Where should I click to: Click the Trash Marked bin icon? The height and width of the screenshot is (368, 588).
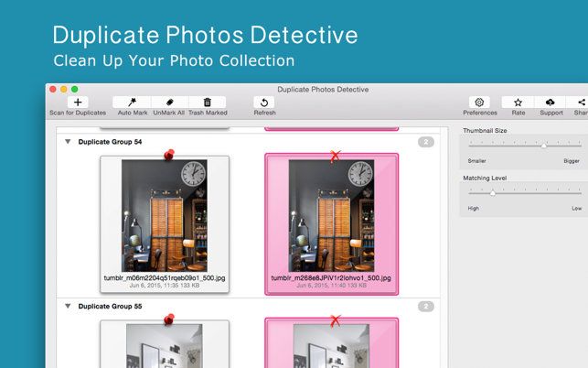click(x=208, y=103)
